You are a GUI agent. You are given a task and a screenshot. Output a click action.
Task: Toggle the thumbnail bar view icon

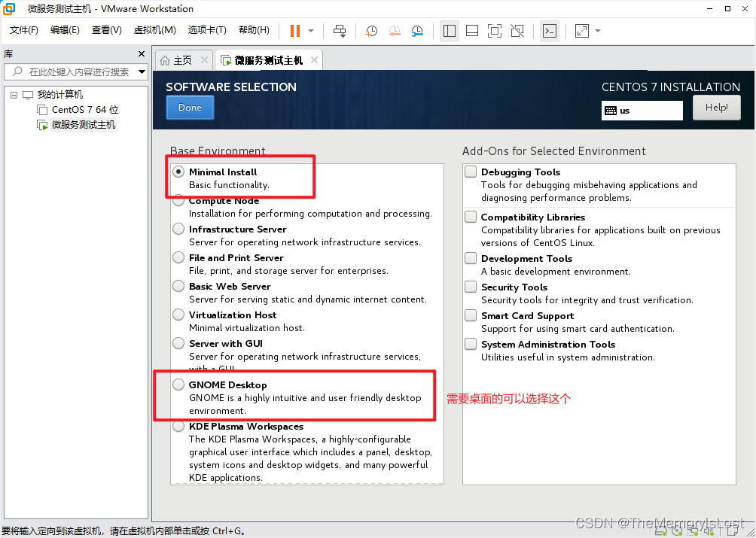[472, 31]
